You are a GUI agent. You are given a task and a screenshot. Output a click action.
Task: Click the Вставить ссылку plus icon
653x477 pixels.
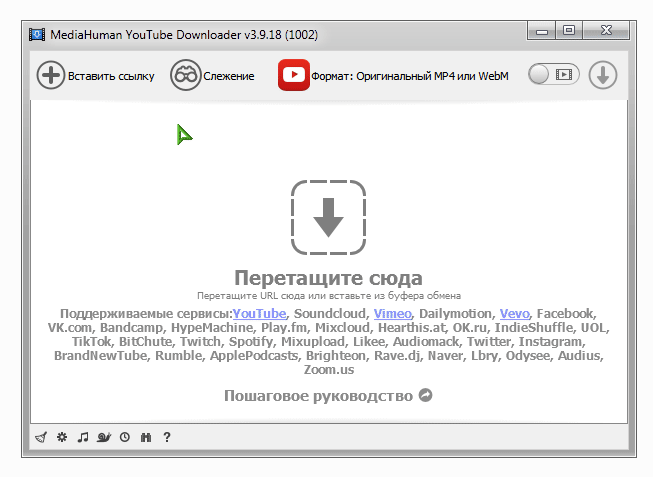pyautogui.click(x=50, y=75)
